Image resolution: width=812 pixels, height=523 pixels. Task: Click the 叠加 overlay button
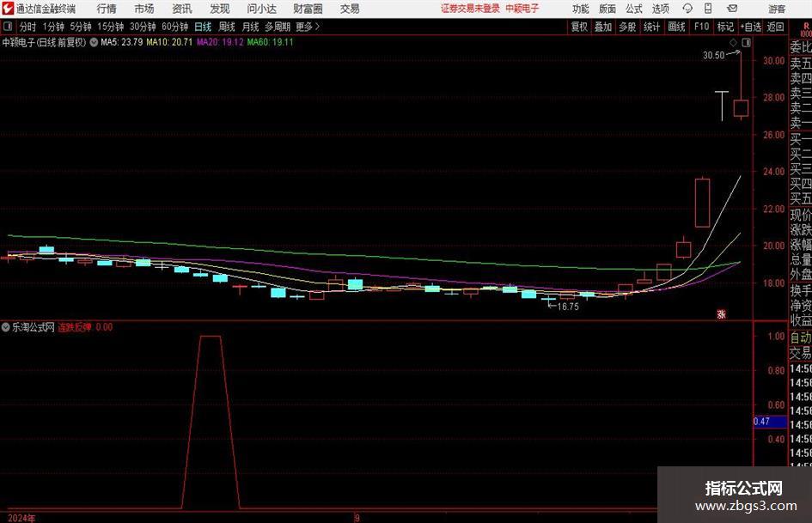coord(603,27)
